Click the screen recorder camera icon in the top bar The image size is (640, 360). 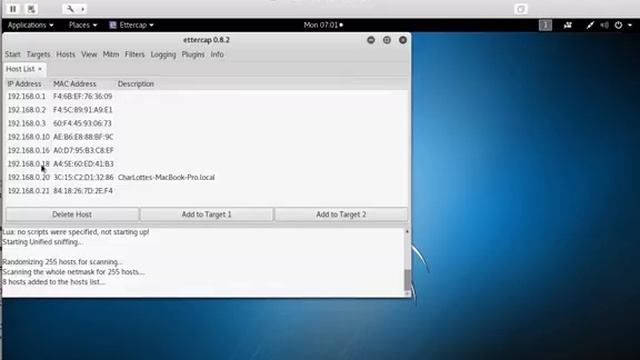568,25
